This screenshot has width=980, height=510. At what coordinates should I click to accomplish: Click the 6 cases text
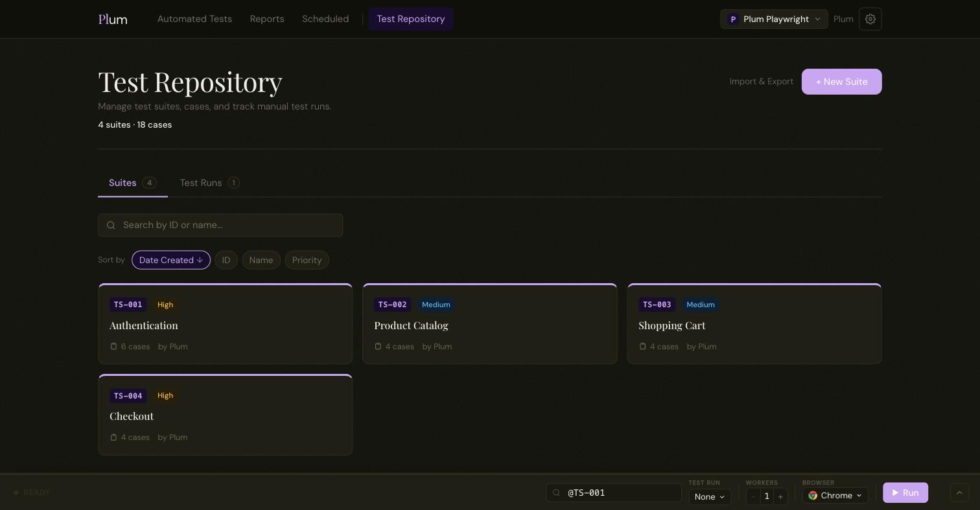[x=135, y=347]
